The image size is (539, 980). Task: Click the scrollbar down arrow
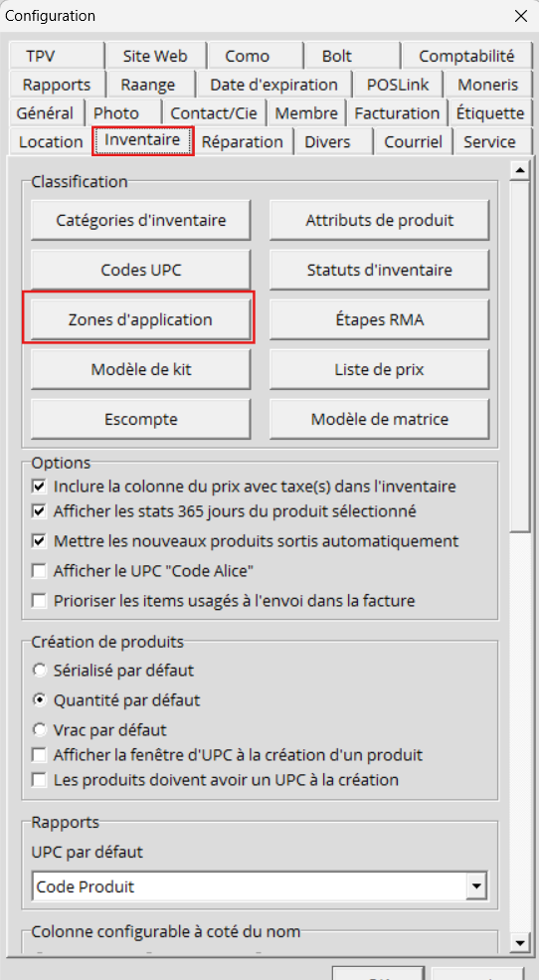(x=519, y=941)
